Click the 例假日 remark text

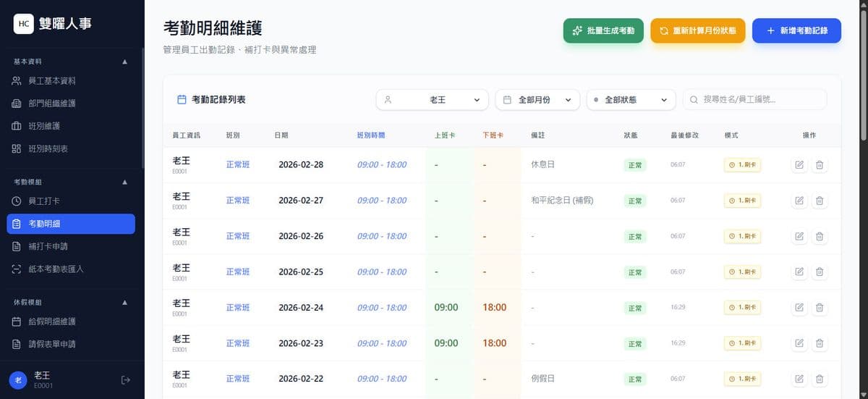542,378
